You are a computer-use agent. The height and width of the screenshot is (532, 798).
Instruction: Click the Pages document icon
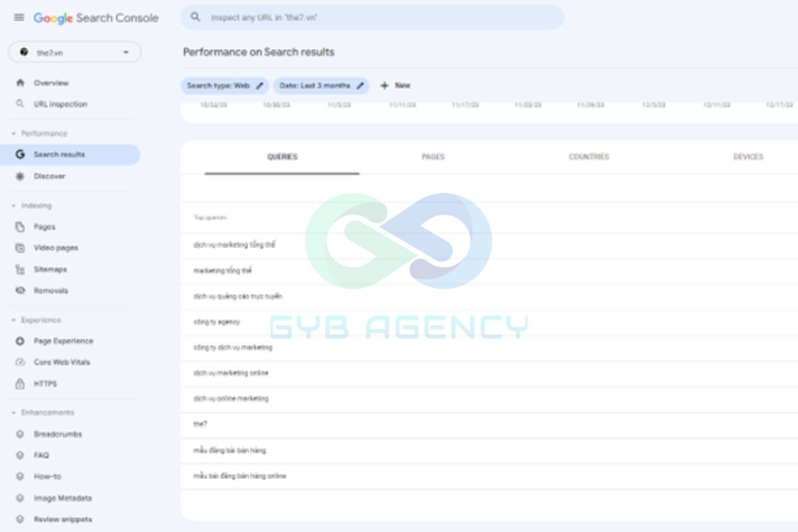[x=20, y=227]
